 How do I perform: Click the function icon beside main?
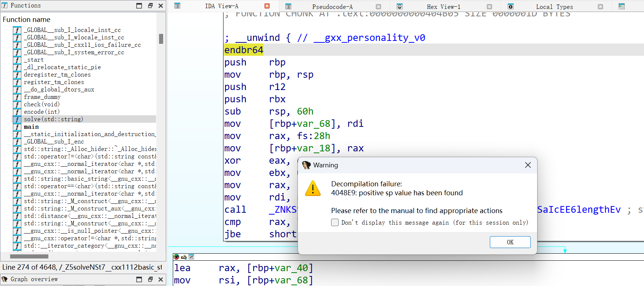(17, 127)
